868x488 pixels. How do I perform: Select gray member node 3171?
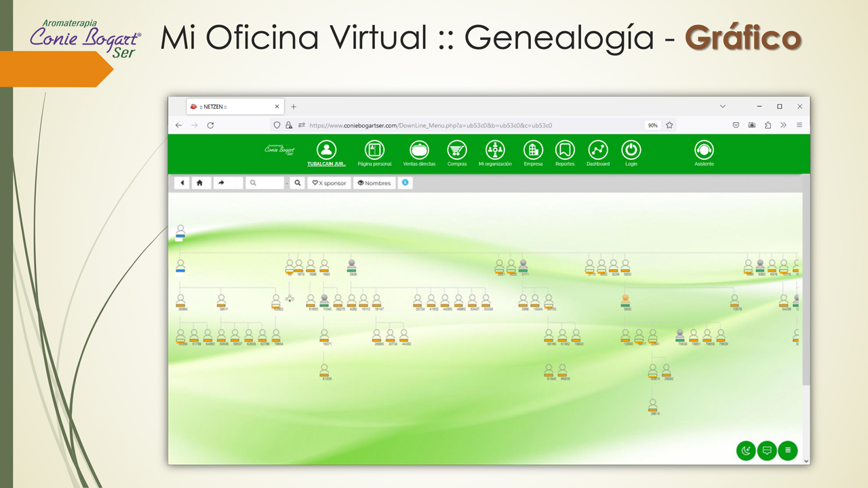(x=524, y=267)
